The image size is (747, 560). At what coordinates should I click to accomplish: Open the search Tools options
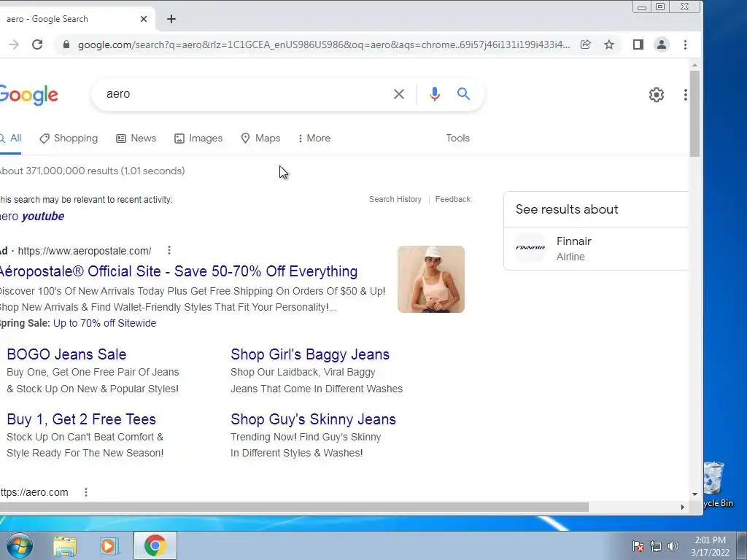click(x=458, y=138)
